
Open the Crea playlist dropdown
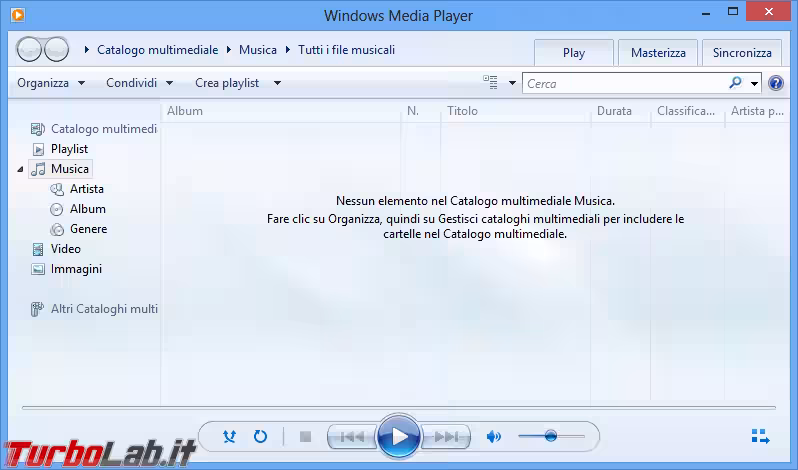[237, 83]
